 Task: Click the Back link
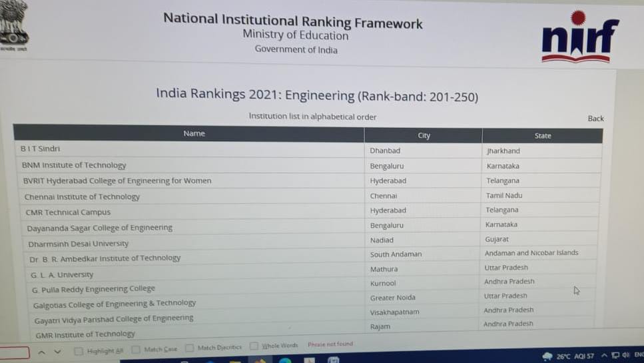[x=595, y=119]
